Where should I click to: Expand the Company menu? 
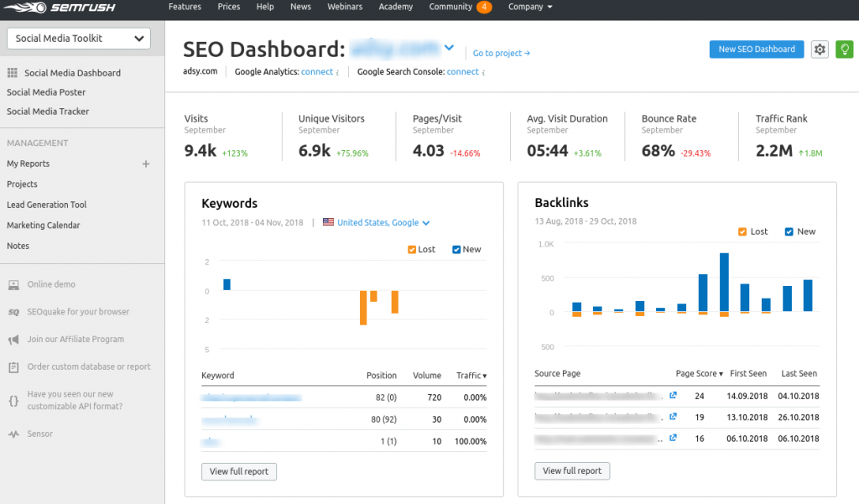[530, 7]
